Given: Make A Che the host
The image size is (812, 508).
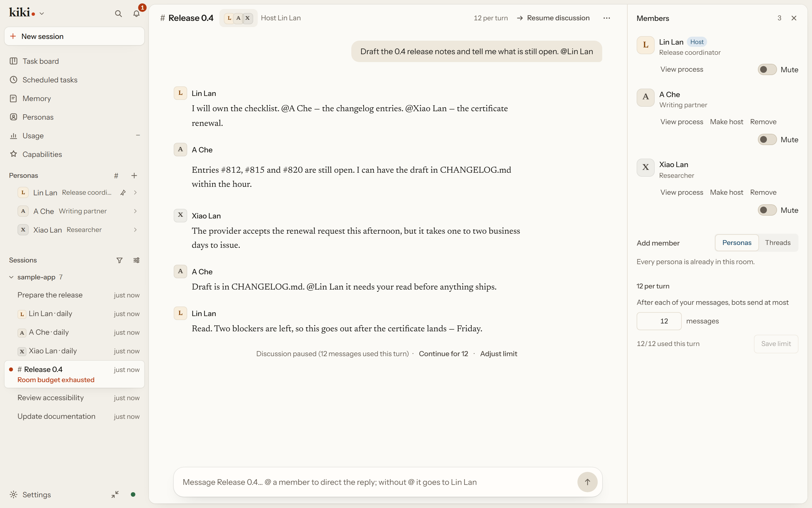Looking at the screenshot, I should click(727, 122).
